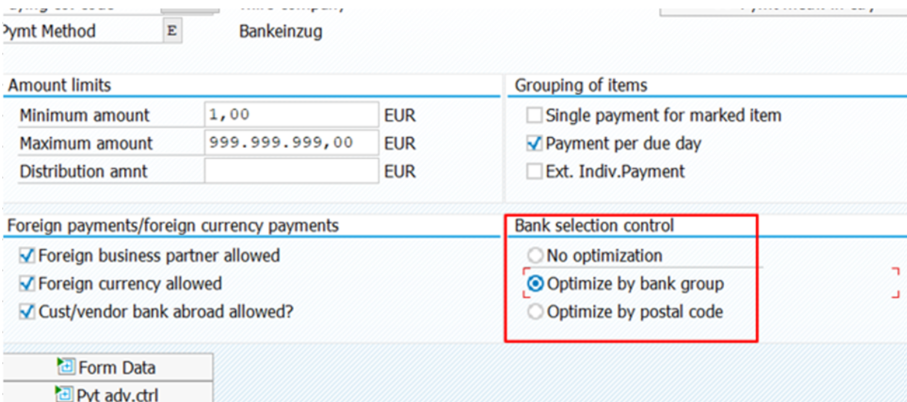
Task: Open the Form Data button
Action: pyautogui.click(x=108, y=367)
